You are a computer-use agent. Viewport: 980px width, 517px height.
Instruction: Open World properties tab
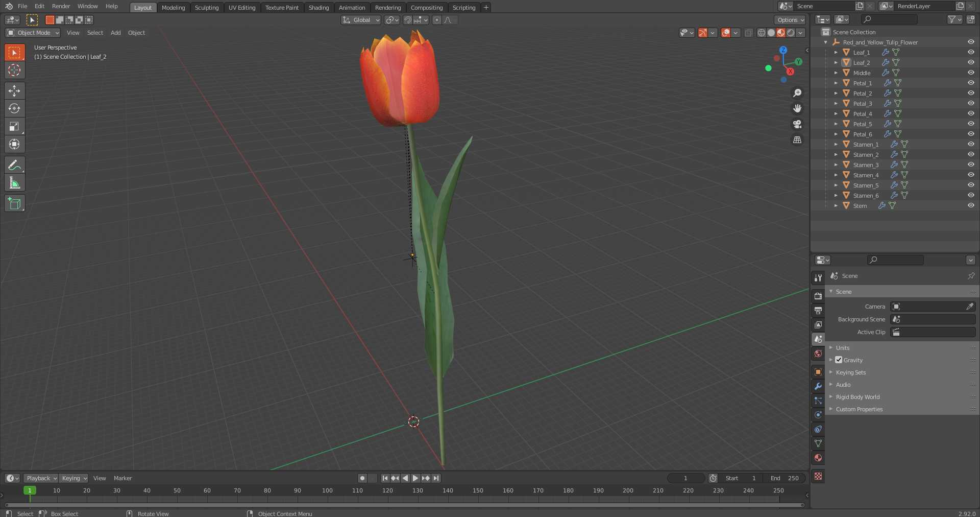(818, 354)
